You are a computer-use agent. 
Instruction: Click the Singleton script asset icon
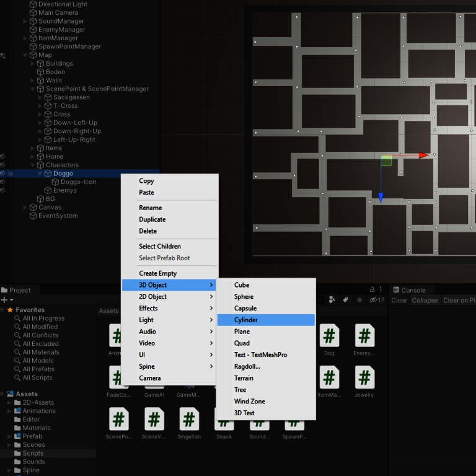tap(188, 419)
